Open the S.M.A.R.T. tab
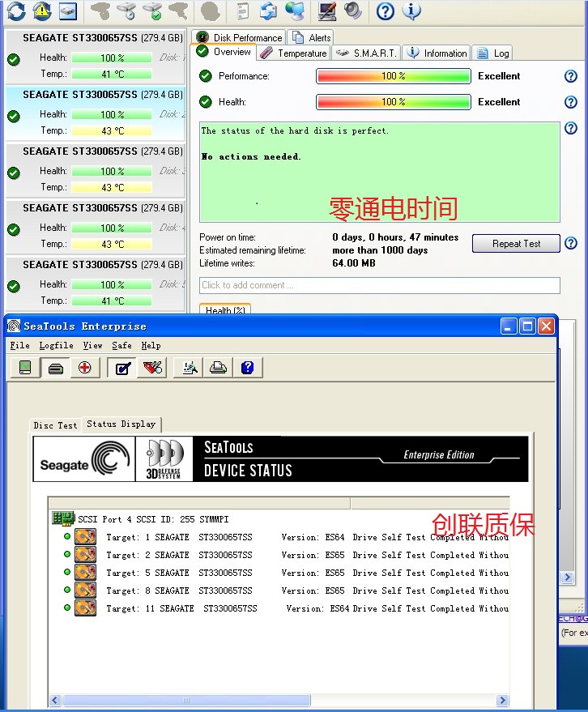 366,53
